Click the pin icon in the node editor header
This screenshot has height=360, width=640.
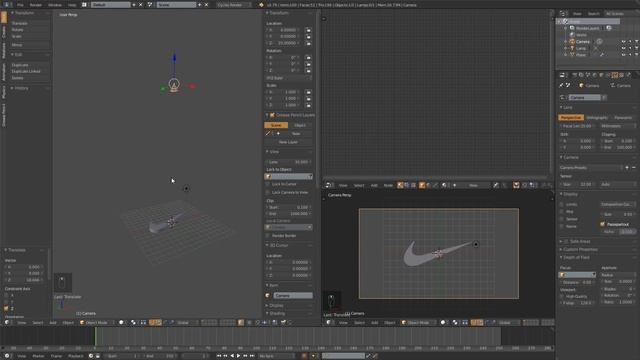click(496, 185)
